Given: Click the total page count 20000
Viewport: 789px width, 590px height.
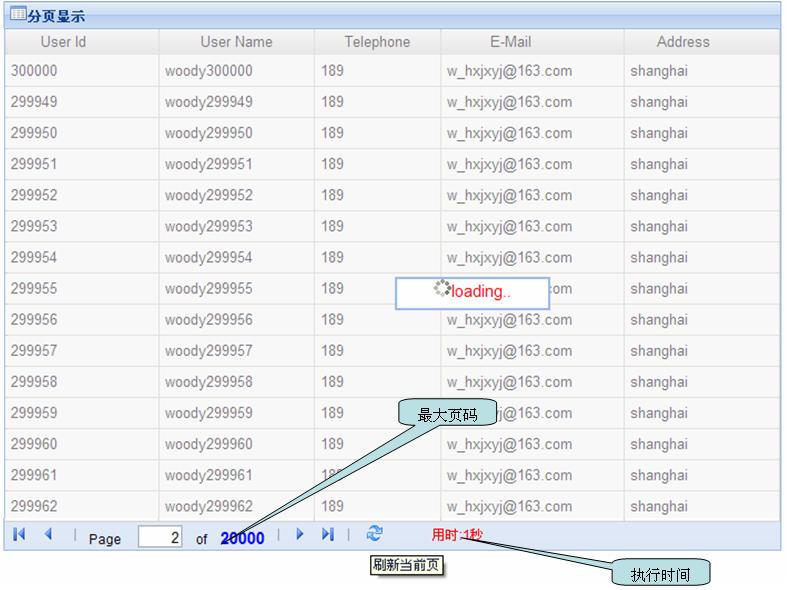Looking at the screenshot, I should (x=242, y=538).
